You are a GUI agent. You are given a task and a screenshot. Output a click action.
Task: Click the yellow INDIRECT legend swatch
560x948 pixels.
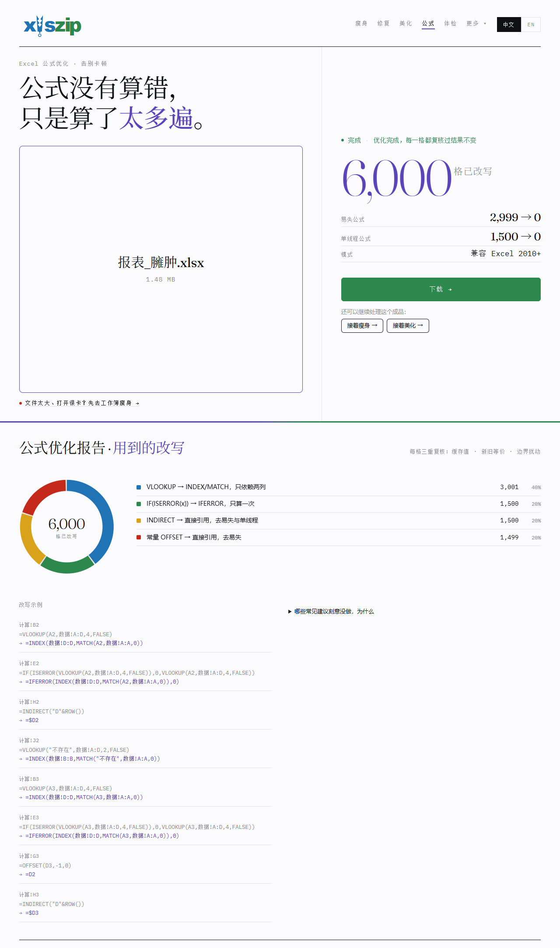click(139, 521)
